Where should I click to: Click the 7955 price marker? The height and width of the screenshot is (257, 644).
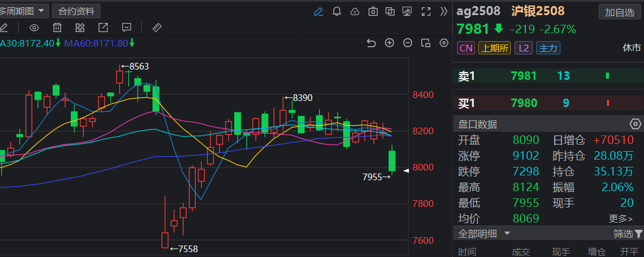[376, 177]
